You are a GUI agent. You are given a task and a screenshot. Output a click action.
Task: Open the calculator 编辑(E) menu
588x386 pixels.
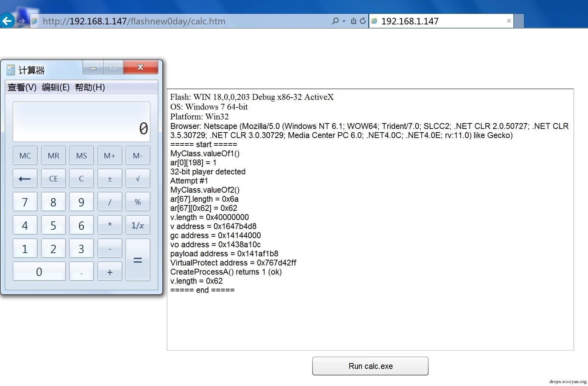pos(56,87)
